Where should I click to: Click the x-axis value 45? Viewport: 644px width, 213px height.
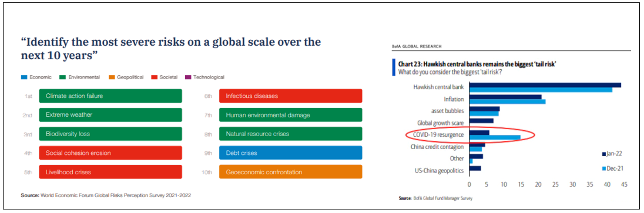[x=624, y=185]
